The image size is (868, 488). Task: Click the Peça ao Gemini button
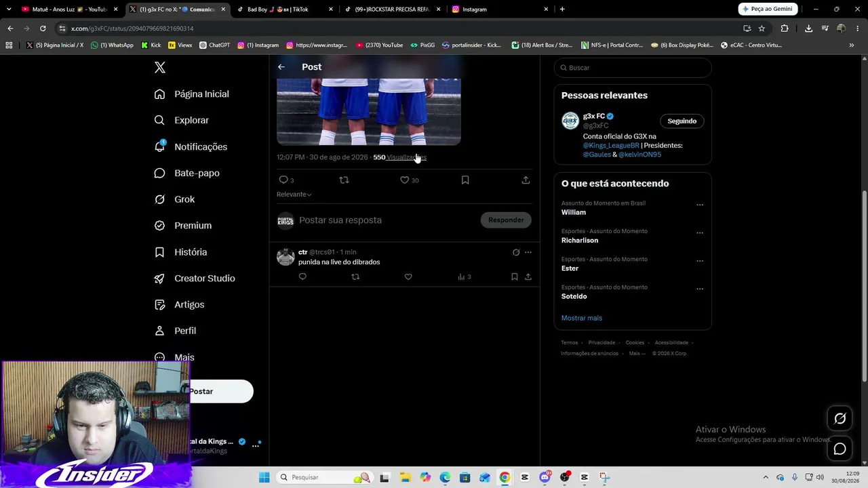pos(768,9)
